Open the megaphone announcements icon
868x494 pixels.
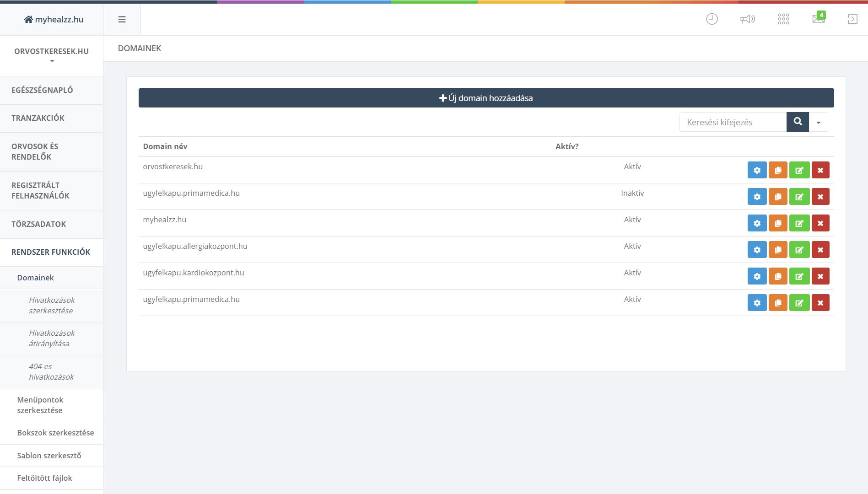pyautogui.click(x=747, y=19)
